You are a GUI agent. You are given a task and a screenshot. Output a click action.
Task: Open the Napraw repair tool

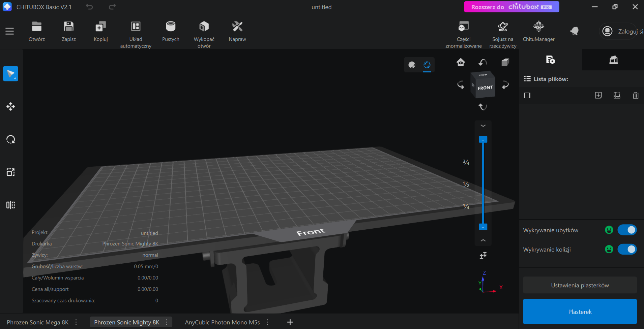click(x=237, y=31)
